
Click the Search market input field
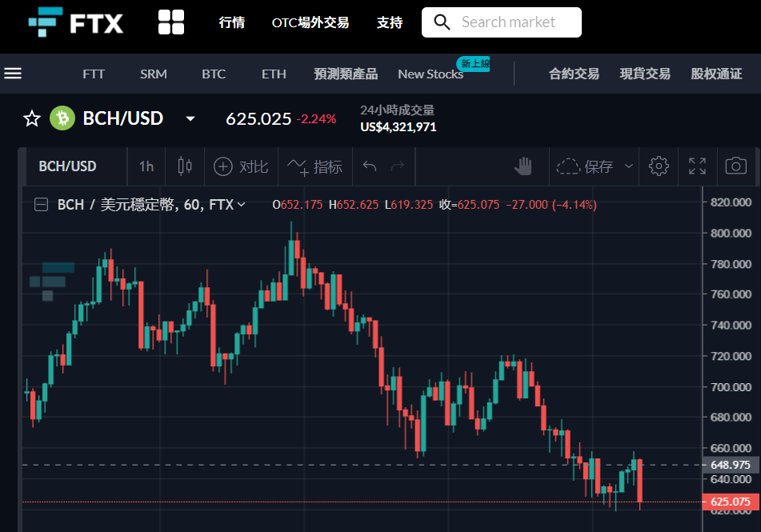(x=502, y=22)
